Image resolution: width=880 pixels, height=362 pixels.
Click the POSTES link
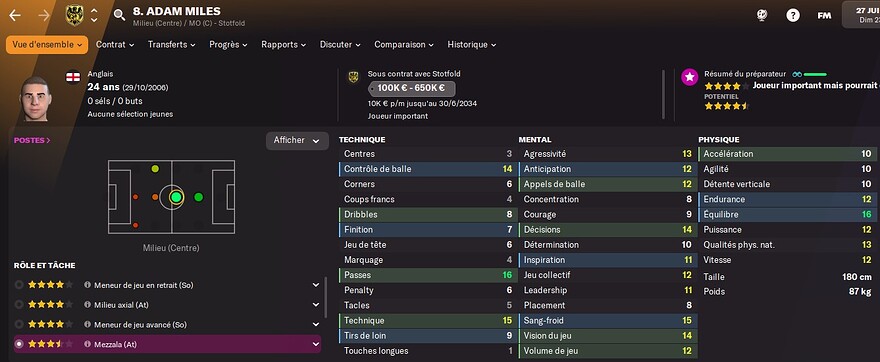(32, 140)
